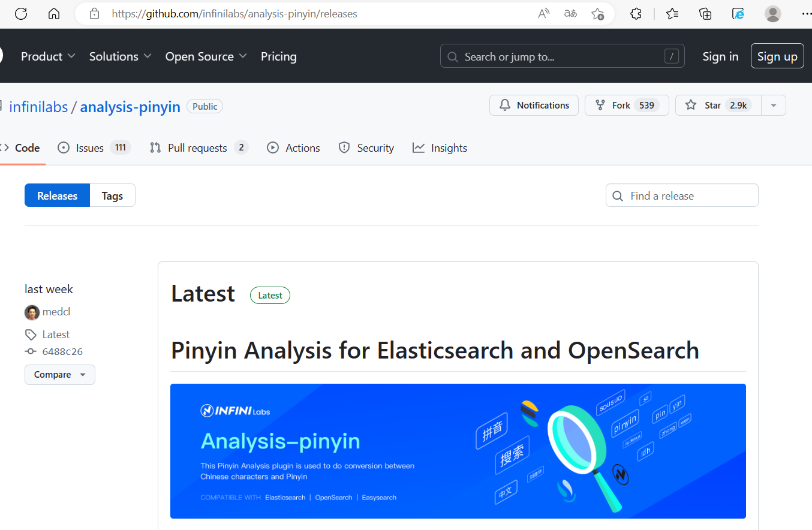Click the green Latest badge

pos(270,295)
